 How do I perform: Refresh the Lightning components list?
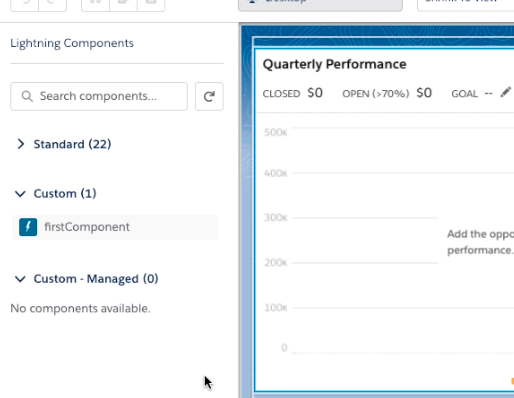coord(209,96)
